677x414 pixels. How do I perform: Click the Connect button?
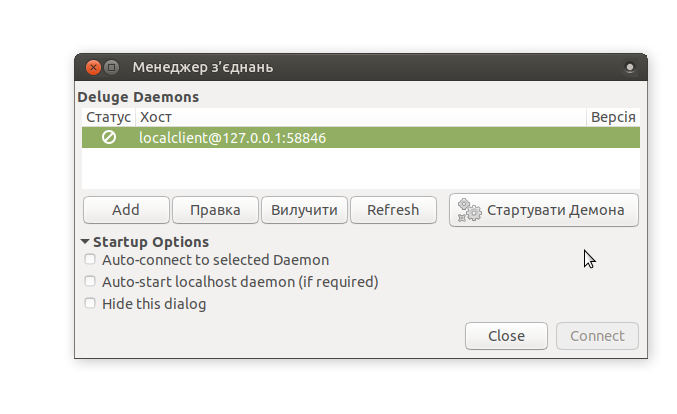597,336
